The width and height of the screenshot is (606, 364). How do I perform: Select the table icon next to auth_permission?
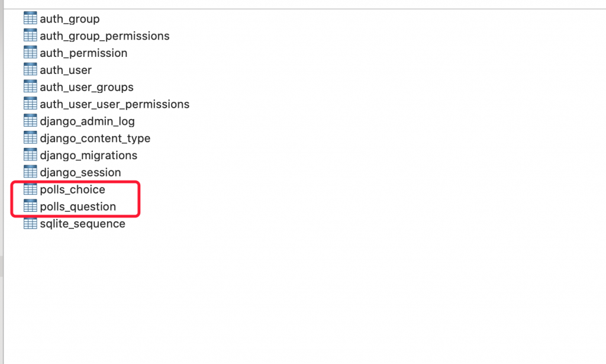pos(30,53)
